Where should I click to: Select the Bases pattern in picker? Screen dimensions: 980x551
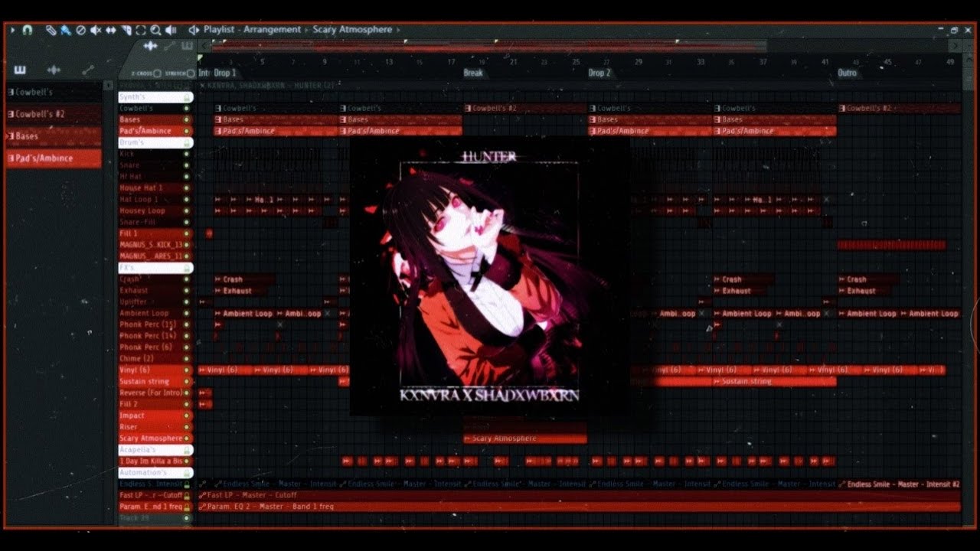(54, 136)
